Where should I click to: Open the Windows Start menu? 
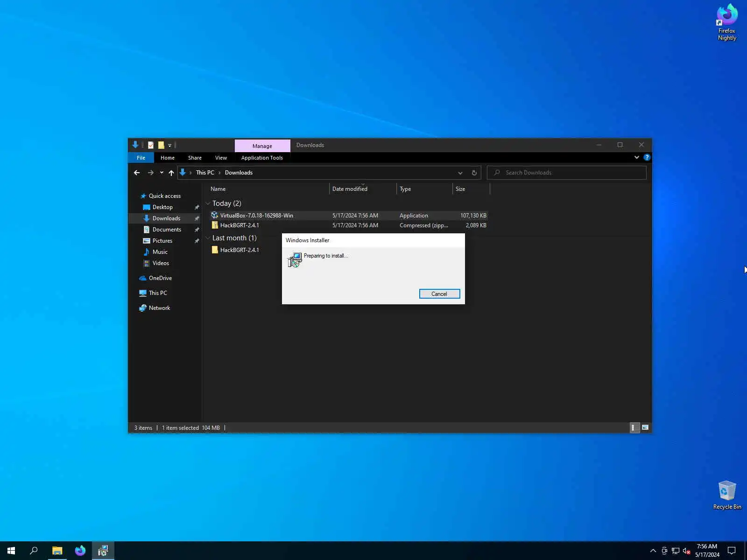(x=11, y=551)
